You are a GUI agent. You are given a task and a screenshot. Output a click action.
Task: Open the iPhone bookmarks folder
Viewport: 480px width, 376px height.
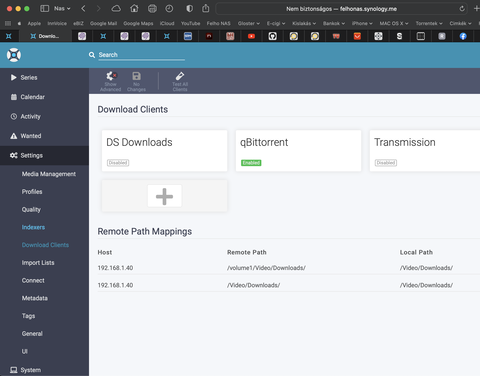(362, 23)
